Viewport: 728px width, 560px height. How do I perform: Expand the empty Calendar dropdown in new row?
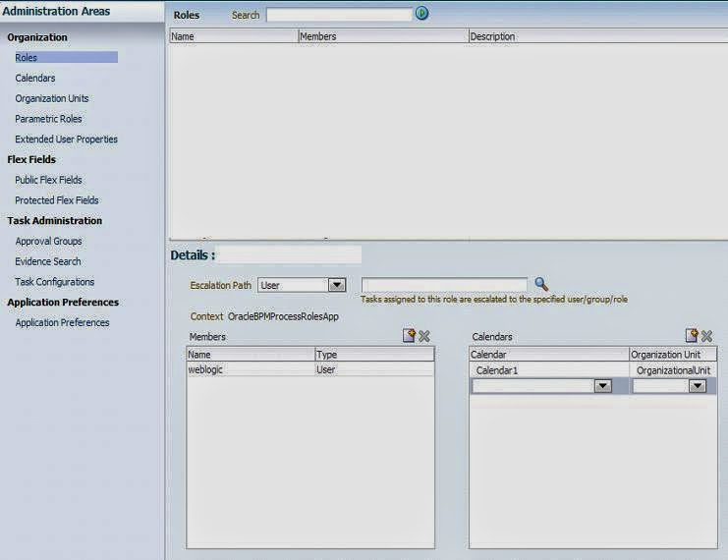[x=602, y=386]
